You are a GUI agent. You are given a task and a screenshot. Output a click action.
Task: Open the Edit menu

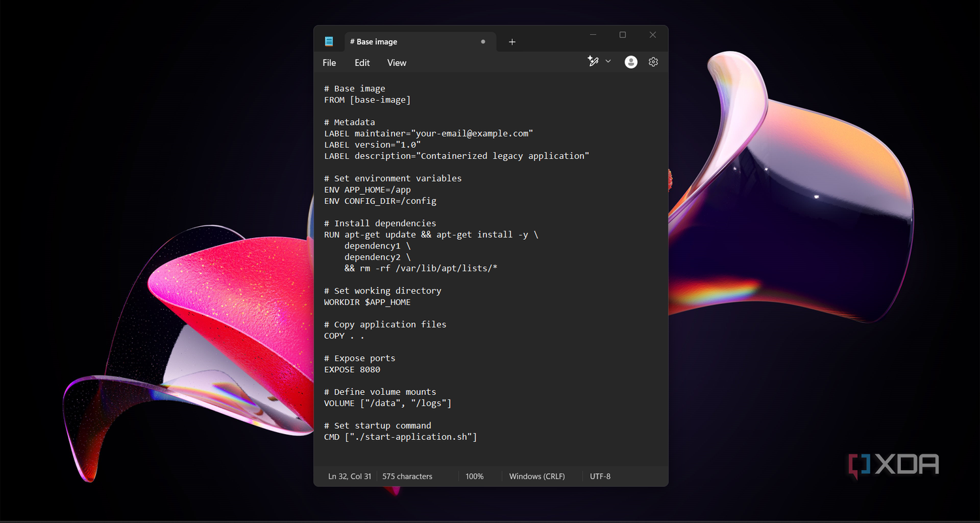pos(362,63)
